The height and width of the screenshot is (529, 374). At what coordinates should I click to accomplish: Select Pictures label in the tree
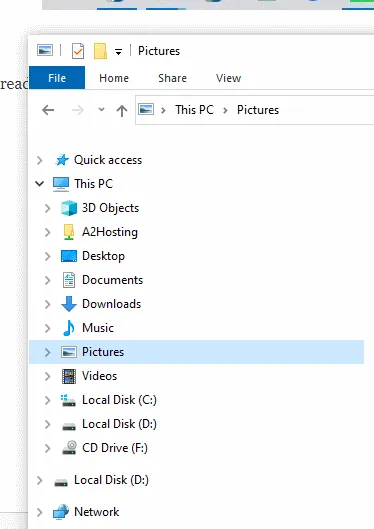pyautogui.click(x=103, y=352)
